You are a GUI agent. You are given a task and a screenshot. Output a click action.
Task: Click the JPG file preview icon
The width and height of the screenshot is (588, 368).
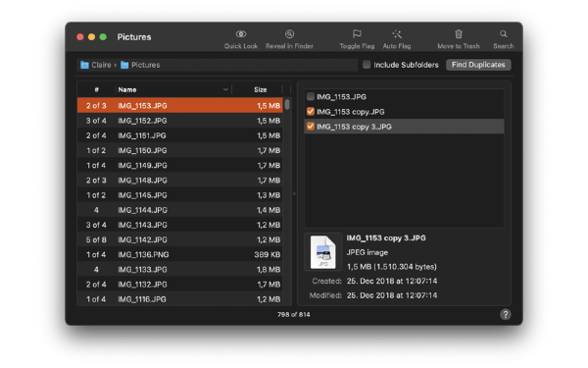322,252
